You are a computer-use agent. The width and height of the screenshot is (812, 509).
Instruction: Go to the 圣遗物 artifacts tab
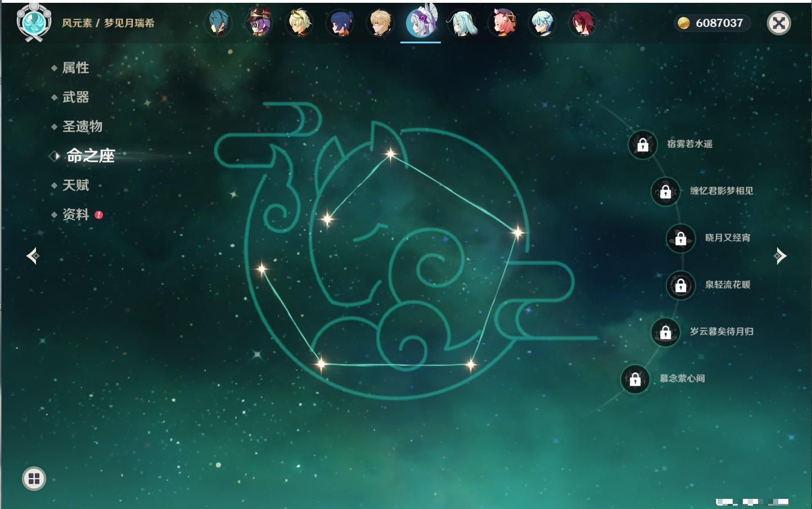(x=82, y=127)
